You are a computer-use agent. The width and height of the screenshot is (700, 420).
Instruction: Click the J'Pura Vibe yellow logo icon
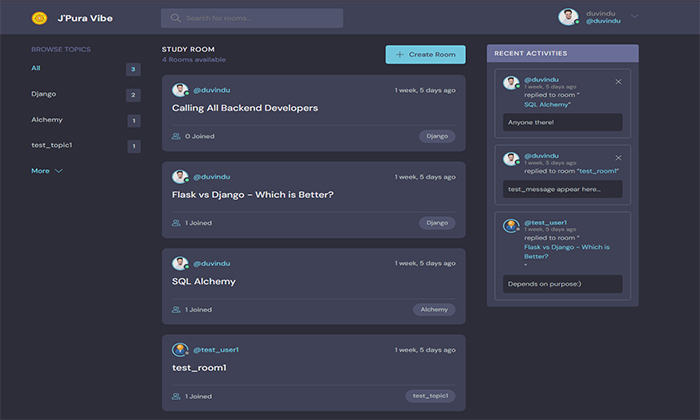pos(39,18)
